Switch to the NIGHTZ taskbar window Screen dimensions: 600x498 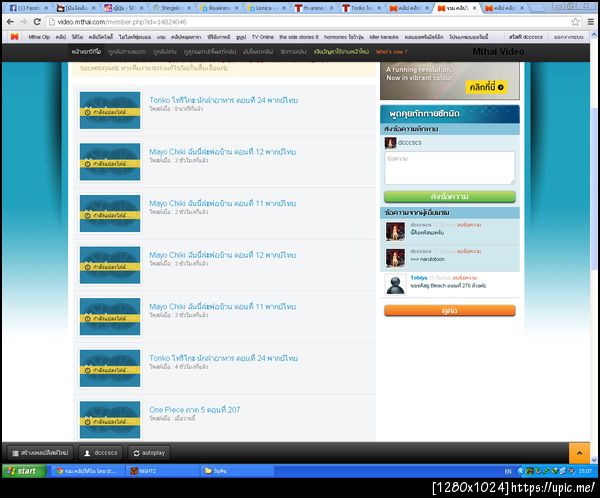click(x=163, y=471)
